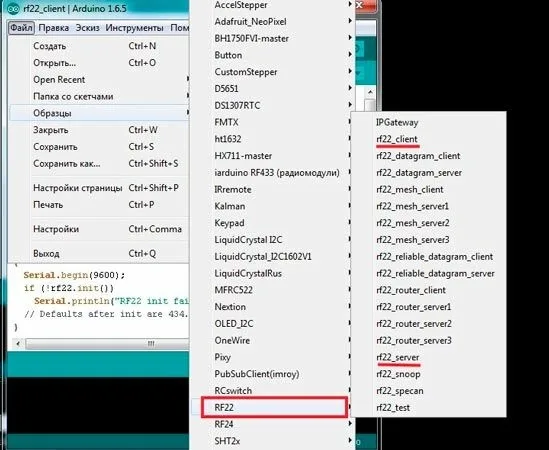Open the Инструменты menu
This screenshot has width=549, height=450.
click(x=134, y=28)
